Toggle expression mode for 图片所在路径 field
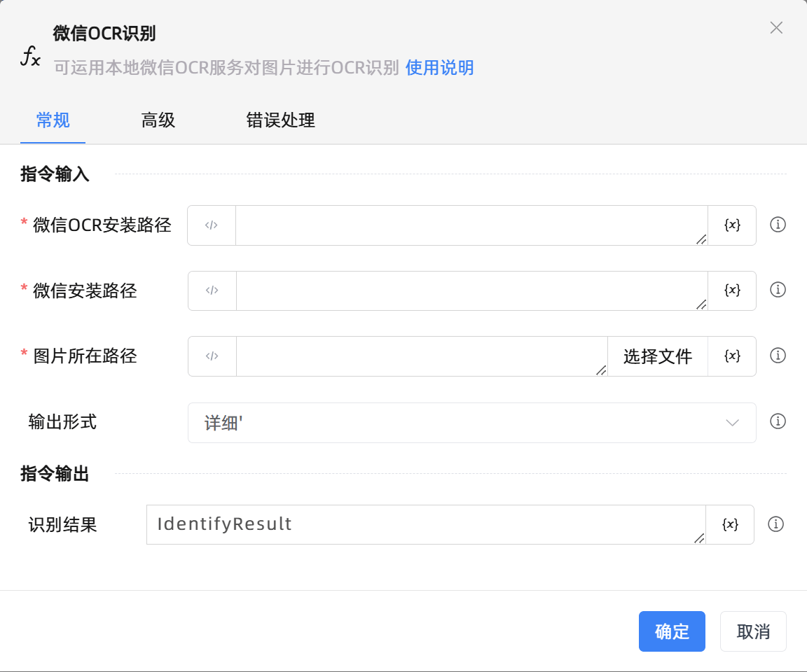 coord(212,356)
